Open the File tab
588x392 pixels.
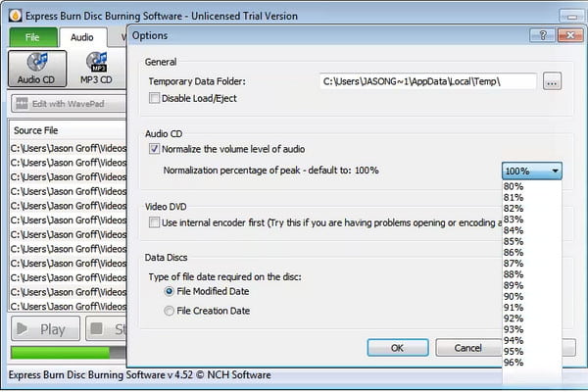33,37
